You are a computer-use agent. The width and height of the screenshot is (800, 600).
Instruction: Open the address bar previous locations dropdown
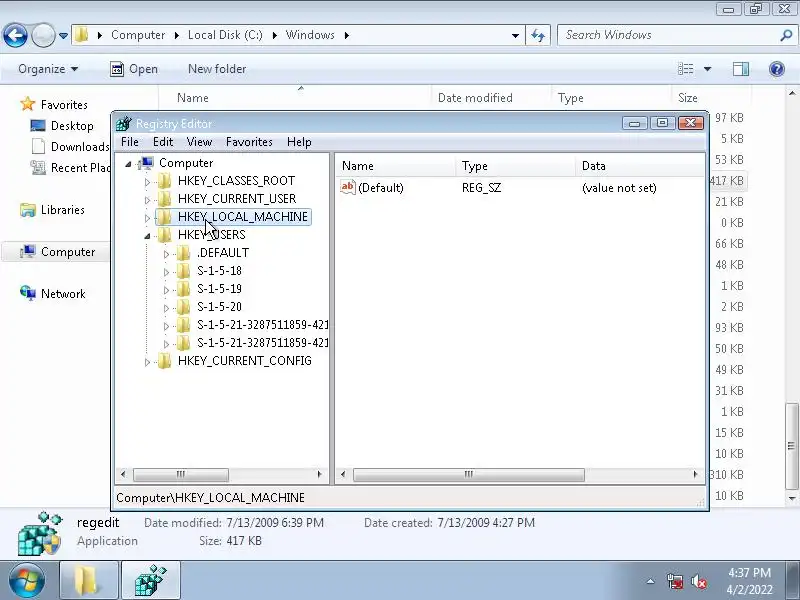click(515, 36)
